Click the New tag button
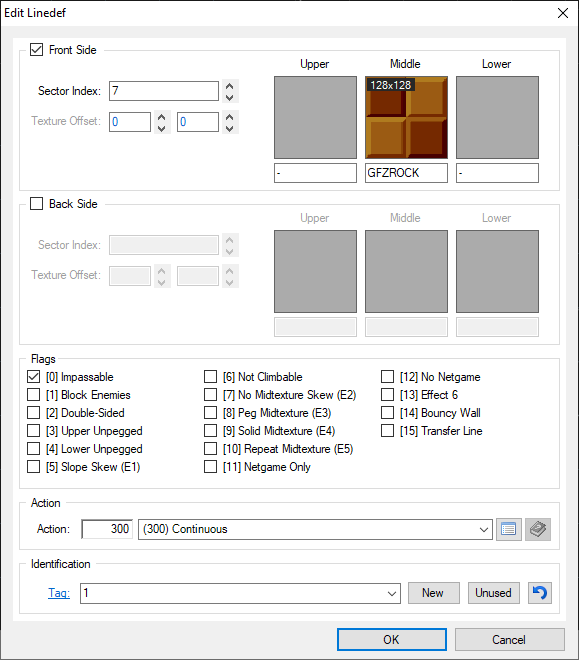This screenshot has height=660, width=579. [x=433, y=593]
